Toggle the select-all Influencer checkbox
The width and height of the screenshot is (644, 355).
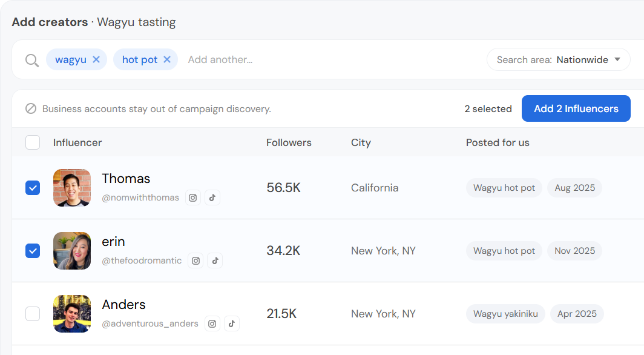click(33, 142)
